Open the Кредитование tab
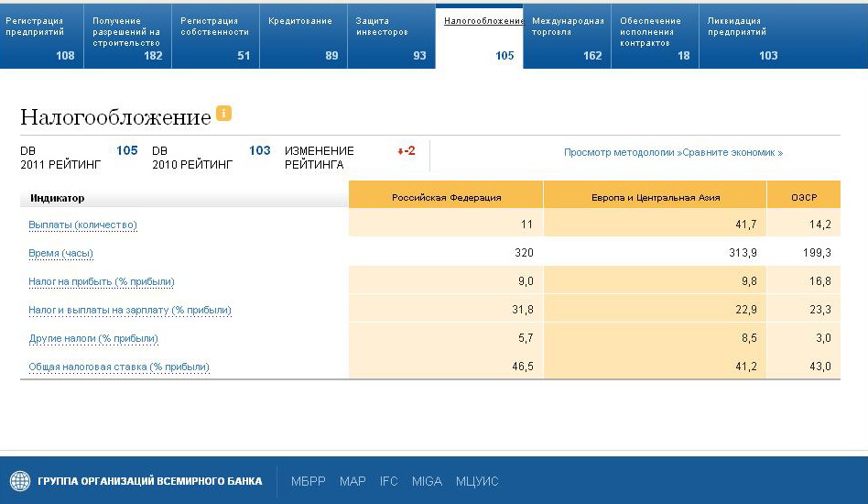Screen dimensions: 868x504 [x=302, y=37]
